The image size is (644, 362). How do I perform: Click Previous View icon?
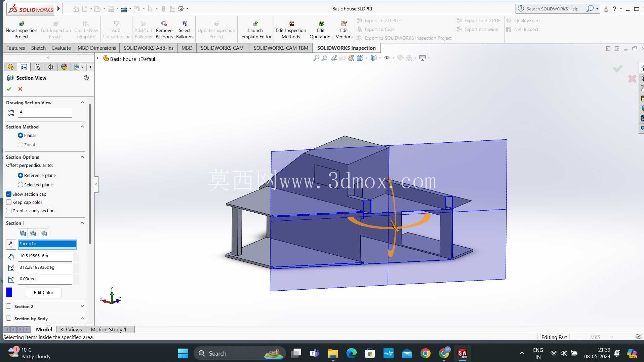[334, 58]
